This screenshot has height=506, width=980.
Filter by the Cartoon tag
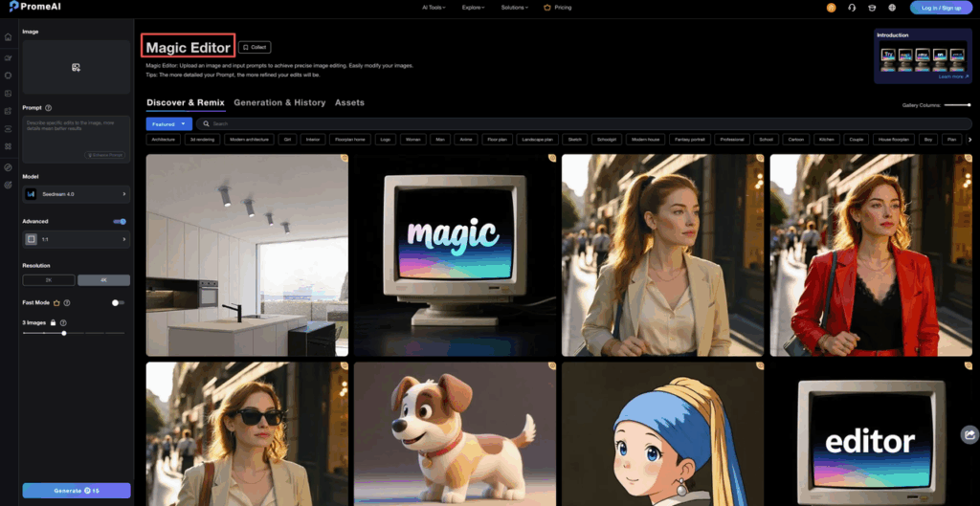click(795, 140)
